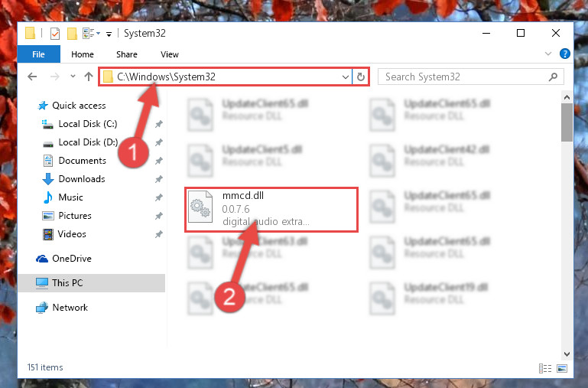This screenshot has width=588, height=388.
Task: Toggle pin for Music folder
Action: 158,197
